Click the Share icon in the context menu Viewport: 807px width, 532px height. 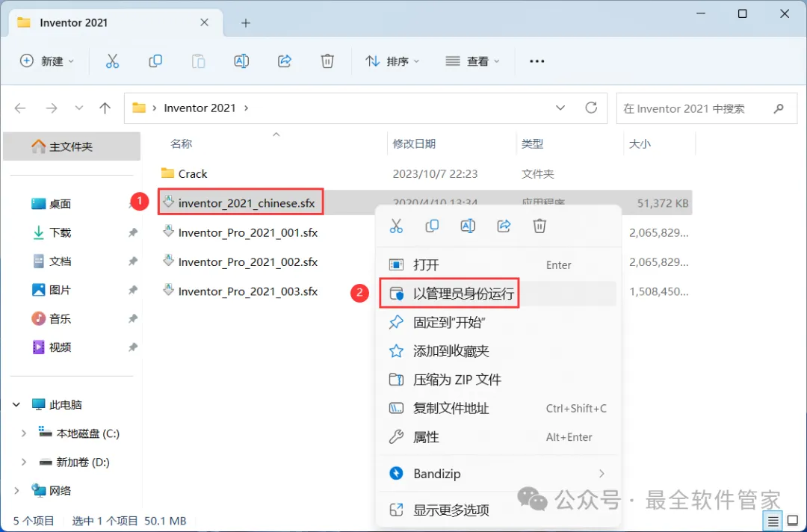coord(504,226)
